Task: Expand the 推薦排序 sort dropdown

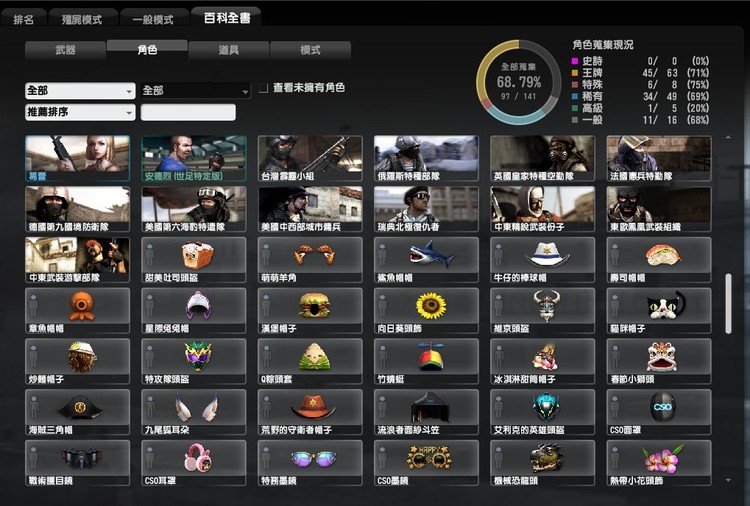Action: [x=80, y=112]
